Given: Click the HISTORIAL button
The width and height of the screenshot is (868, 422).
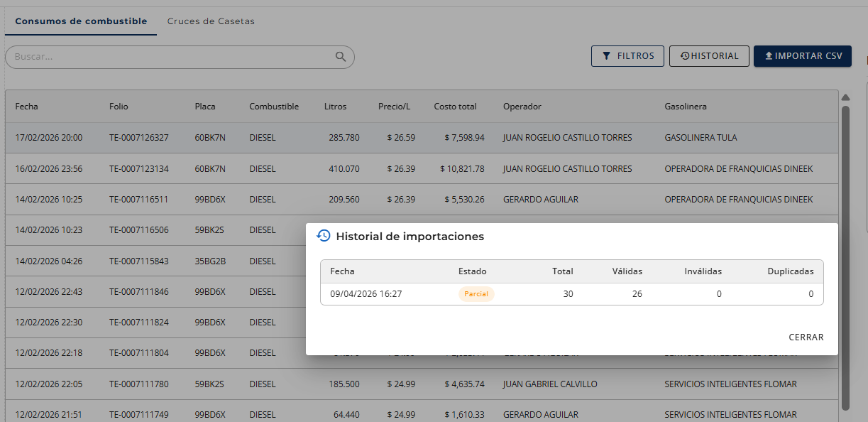Looking at the screenshot, I should [709, 56].
